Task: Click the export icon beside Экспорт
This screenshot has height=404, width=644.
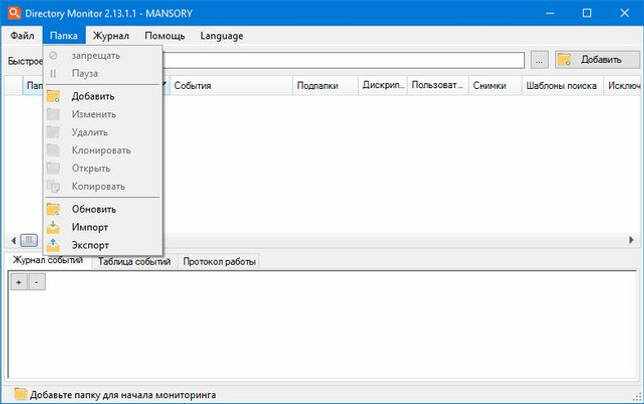Action: point(53,245)
